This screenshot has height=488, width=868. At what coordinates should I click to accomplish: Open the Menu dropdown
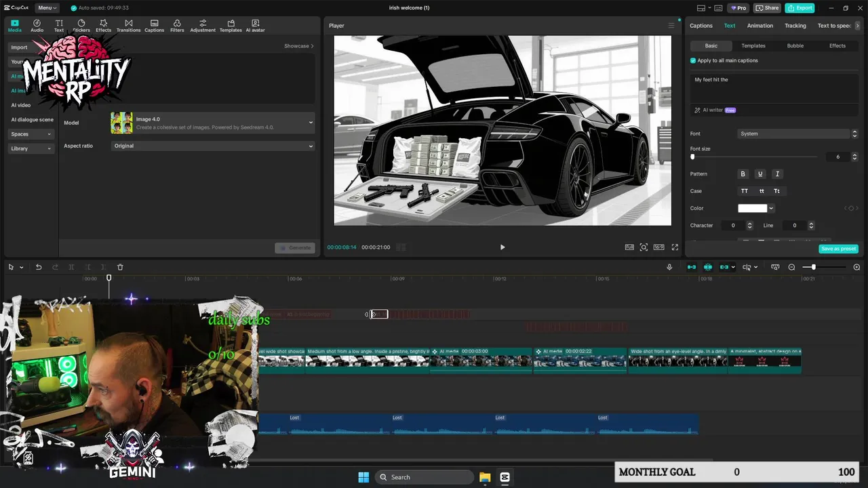47,8
